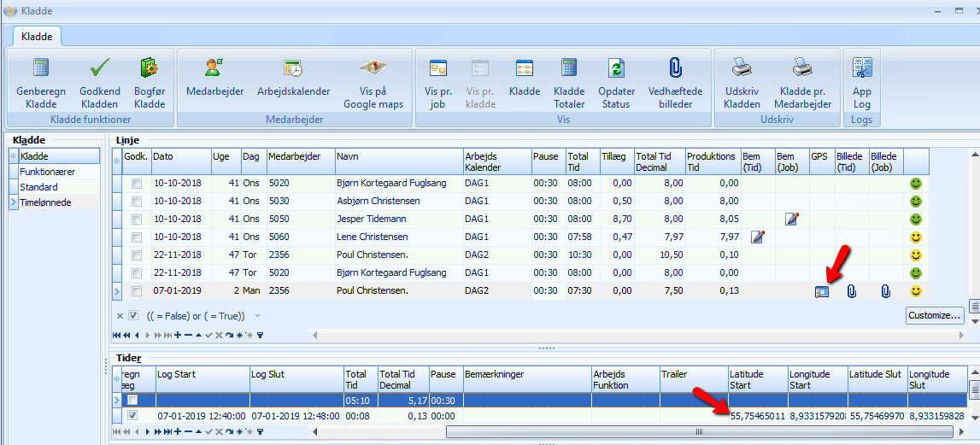Screen dimensions: 980x445
Task: Open Vedhæftede billeder paperclip icon
Action: click(x=675, y=69)
